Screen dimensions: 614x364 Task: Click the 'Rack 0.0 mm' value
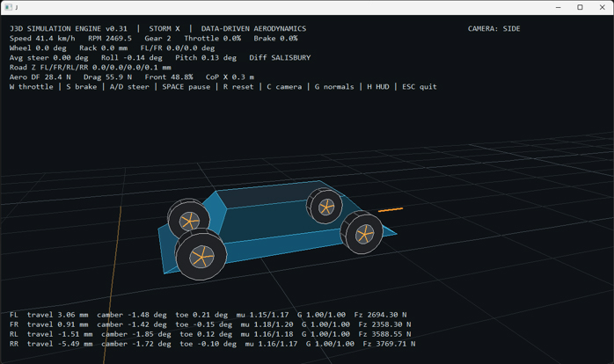[x=104, y=48]
